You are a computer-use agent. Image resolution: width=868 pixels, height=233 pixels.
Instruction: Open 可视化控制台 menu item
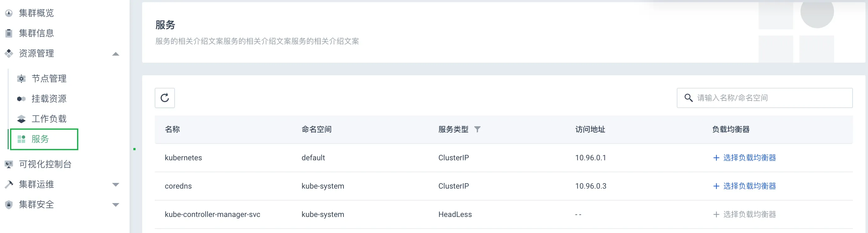click(45, 164)
